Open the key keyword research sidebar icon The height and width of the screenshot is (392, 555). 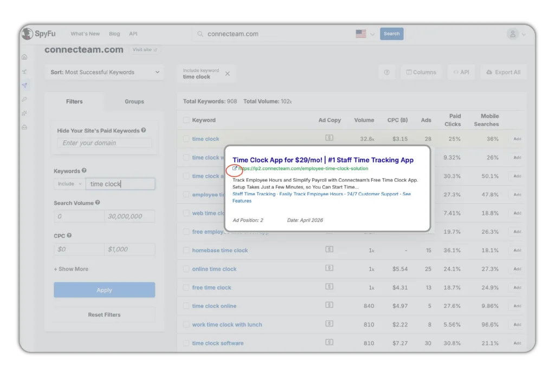[x=24, y=99]
